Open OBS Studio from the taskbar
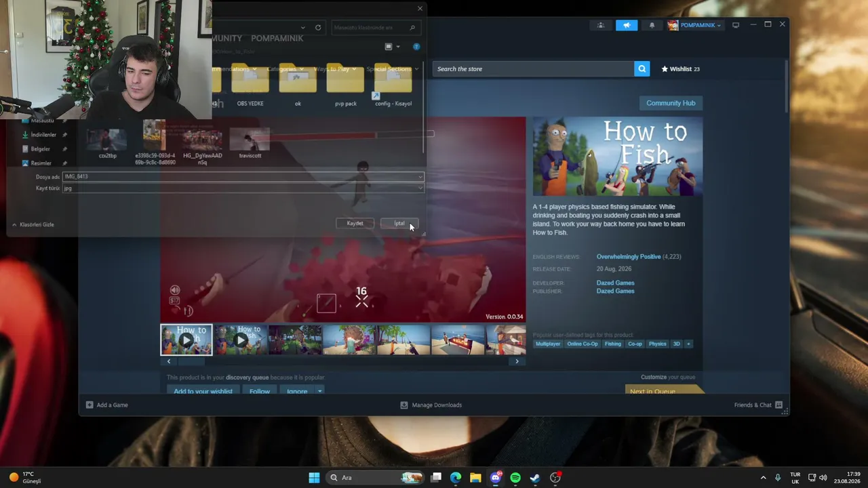 555,478
